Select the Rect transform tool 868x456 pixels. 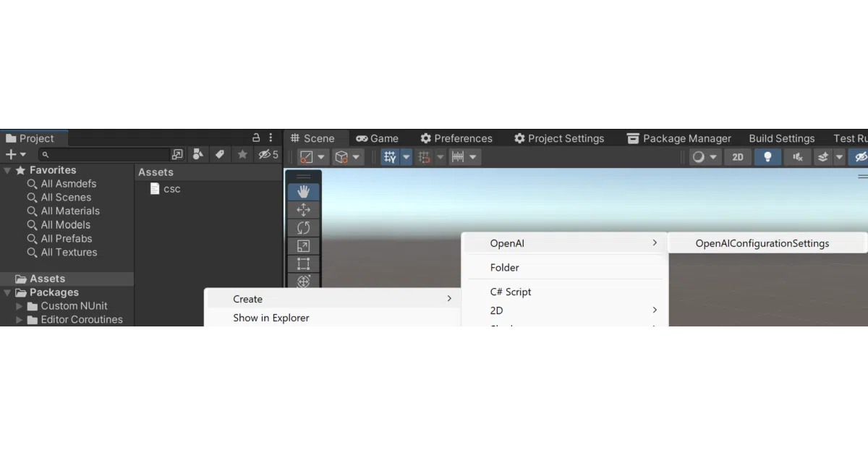[303, 264]
